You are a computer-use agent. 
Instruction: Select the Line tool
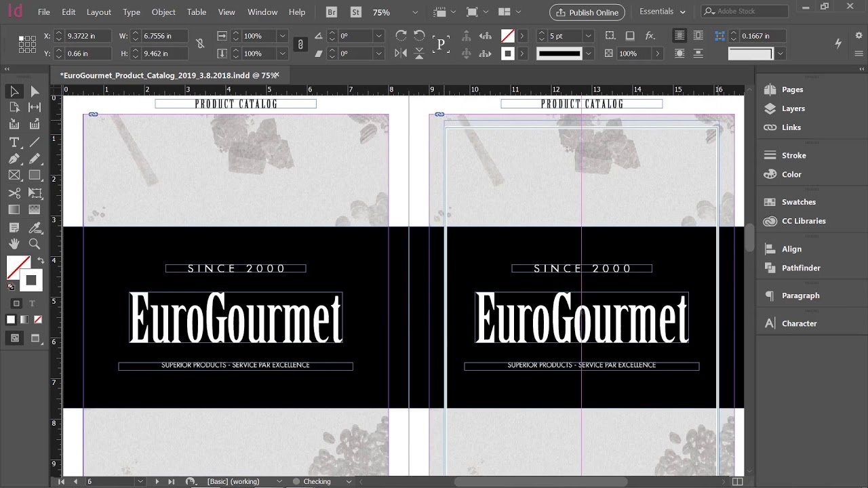click(x=35, y=142)
